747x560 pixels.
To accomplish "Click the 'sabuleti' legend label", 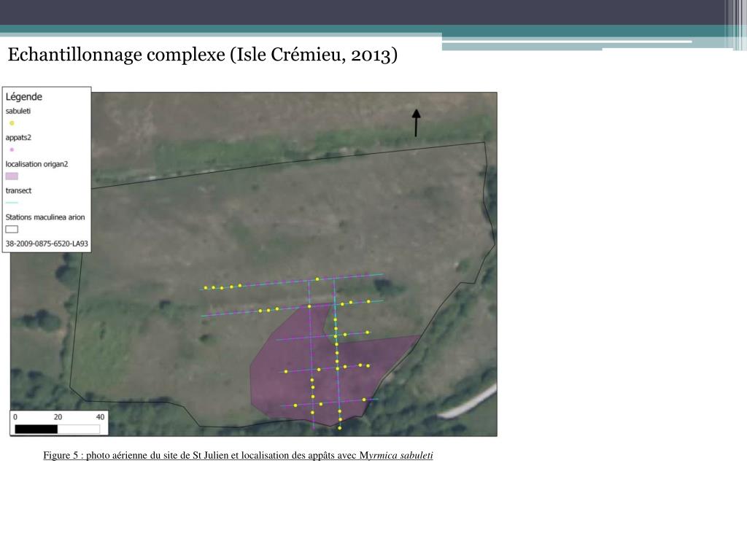I will (x=18, y=111).
